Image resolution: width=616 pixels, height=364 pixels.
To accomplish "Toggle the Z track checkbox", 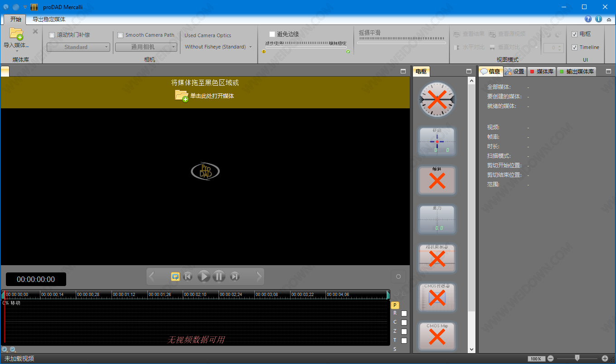I will [404, 331].
